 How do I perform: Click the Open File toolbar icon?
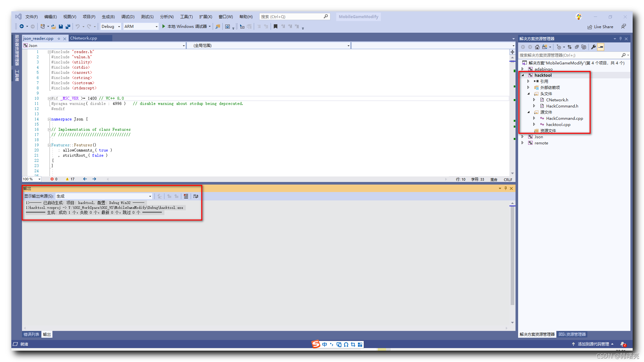(53, 27)
